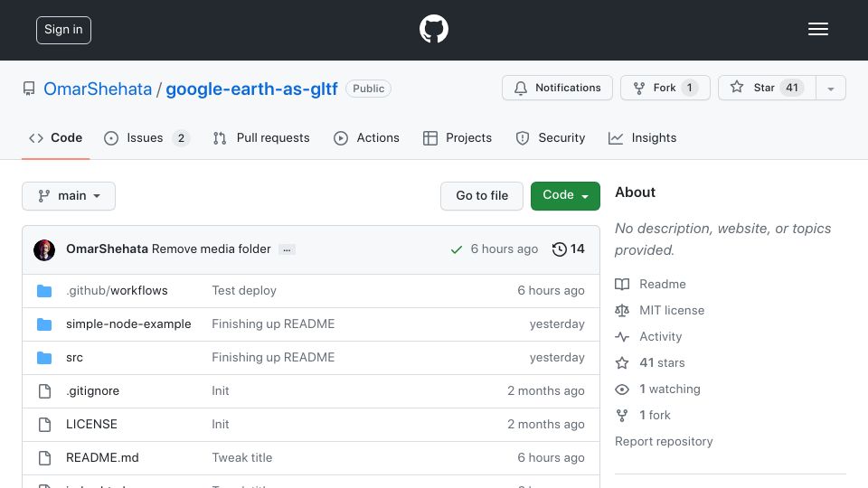This screenshot has height=488, width=868.
Task: Expand the green Code dropdown
Action: click(x=565, y=195)
